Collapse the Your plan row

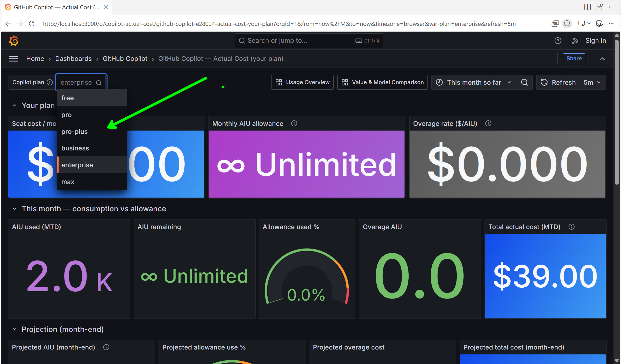[x=15, y=105]
